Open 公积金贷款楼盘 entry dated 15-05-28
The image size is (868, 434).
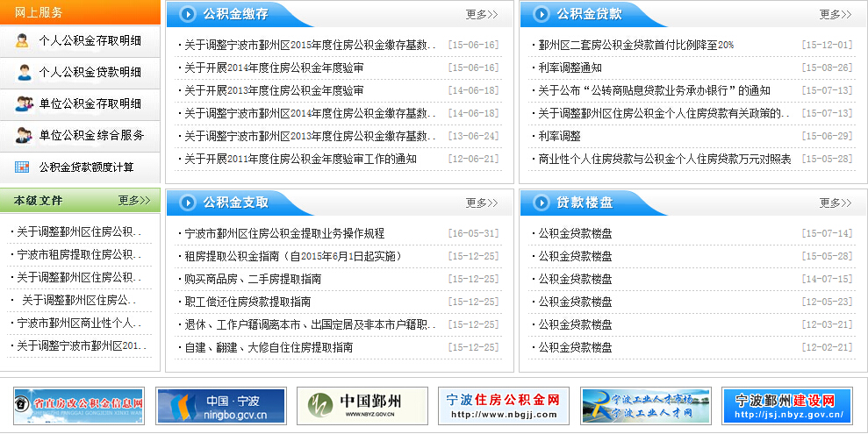575,257
